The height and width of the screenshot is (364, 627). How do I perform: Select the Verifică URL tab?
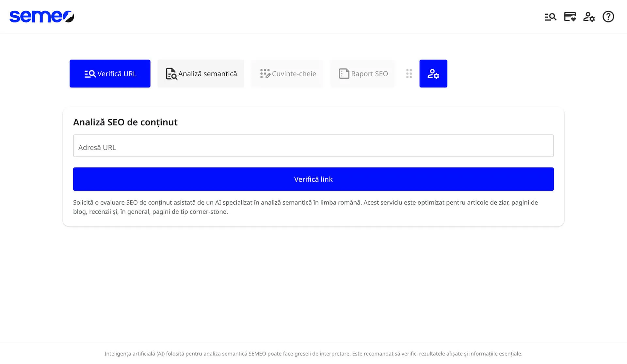click(110, 73)
